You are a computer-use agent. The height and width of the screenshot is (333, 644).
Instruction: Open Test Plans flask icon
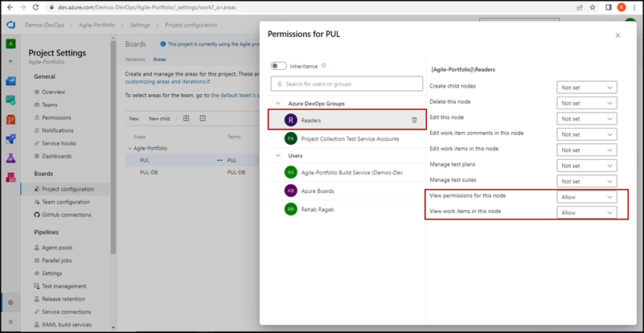coord(10,158)
